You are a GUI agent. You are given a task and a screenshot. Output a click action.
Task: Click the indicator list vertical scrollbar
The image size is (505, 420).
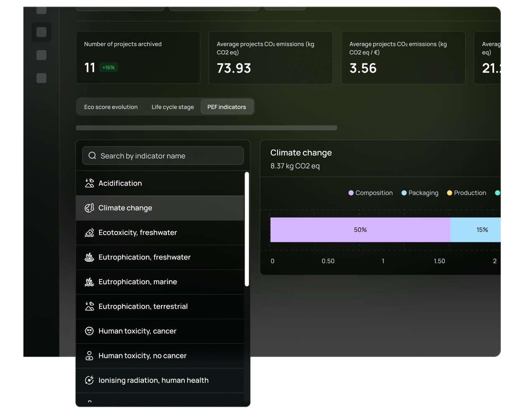(x=247, y=229)
